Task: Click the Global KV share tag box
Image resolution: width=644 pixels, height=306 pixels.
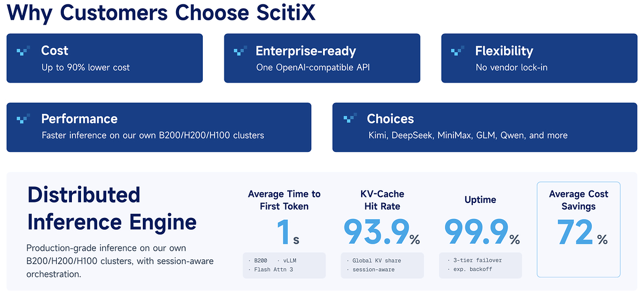Action: point(382,265)
